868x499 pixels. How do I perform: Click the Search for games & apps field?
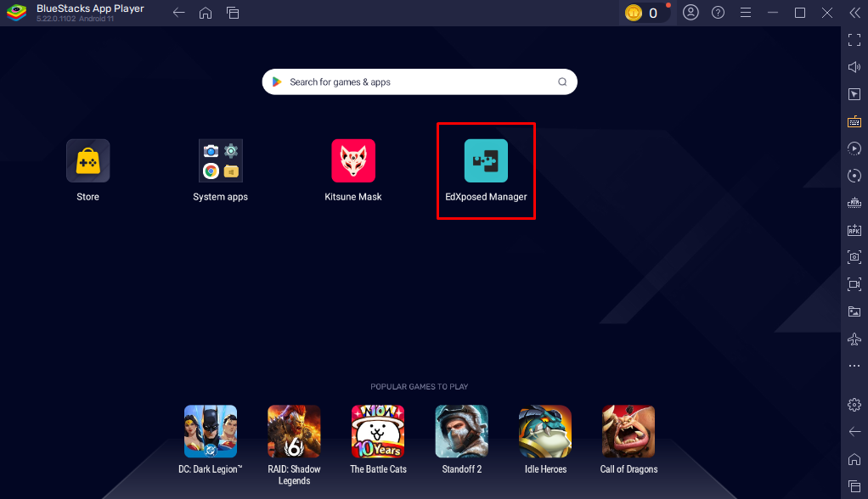coord(420,81)
